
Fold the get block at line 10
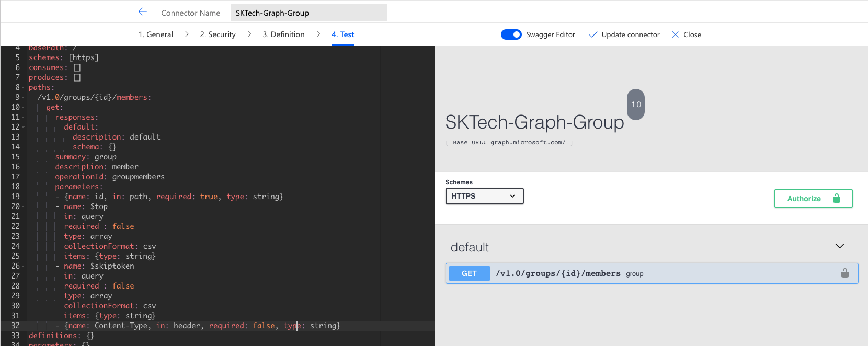[23, 108]
